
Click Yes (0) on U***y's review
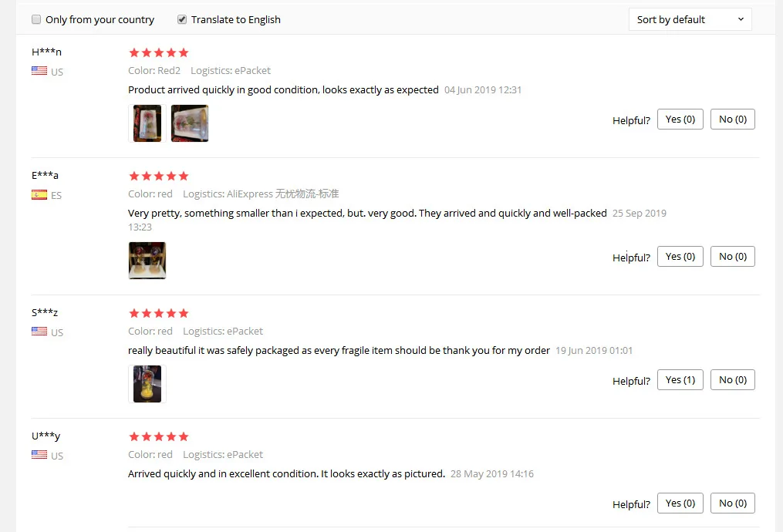pyautogui.click(x=680, y=503)
